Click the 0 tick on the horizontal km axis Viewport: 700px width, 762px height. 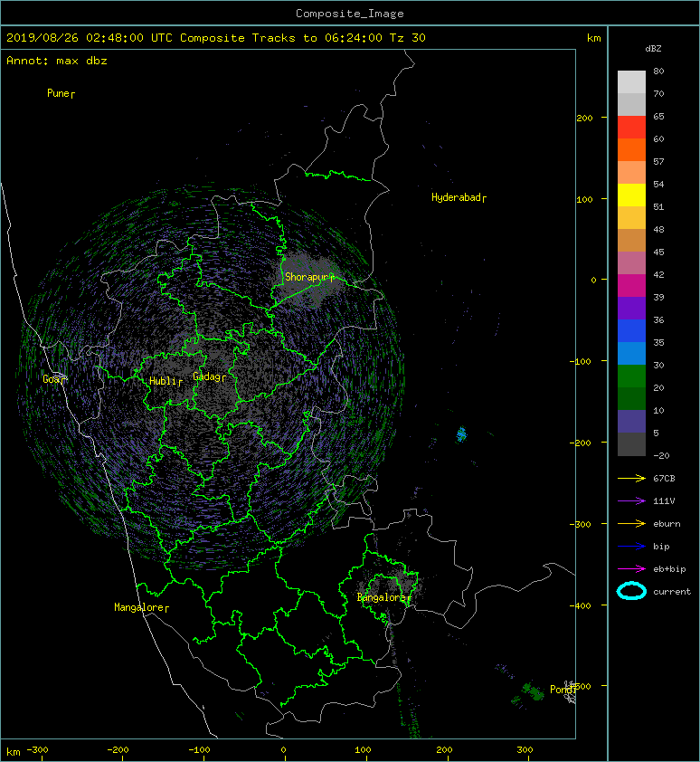pyautogui.click(x=284, y=750)
